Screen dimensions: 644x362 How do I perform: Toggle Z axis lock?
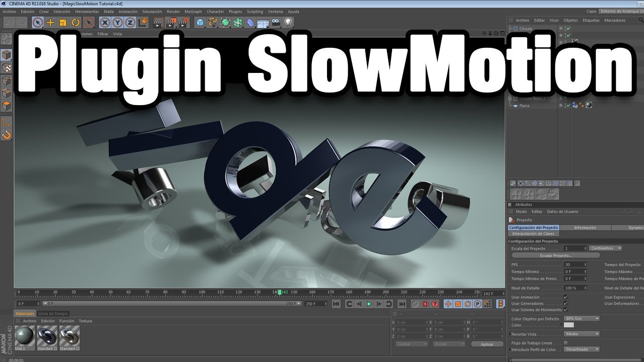click(x=130, y=23)
